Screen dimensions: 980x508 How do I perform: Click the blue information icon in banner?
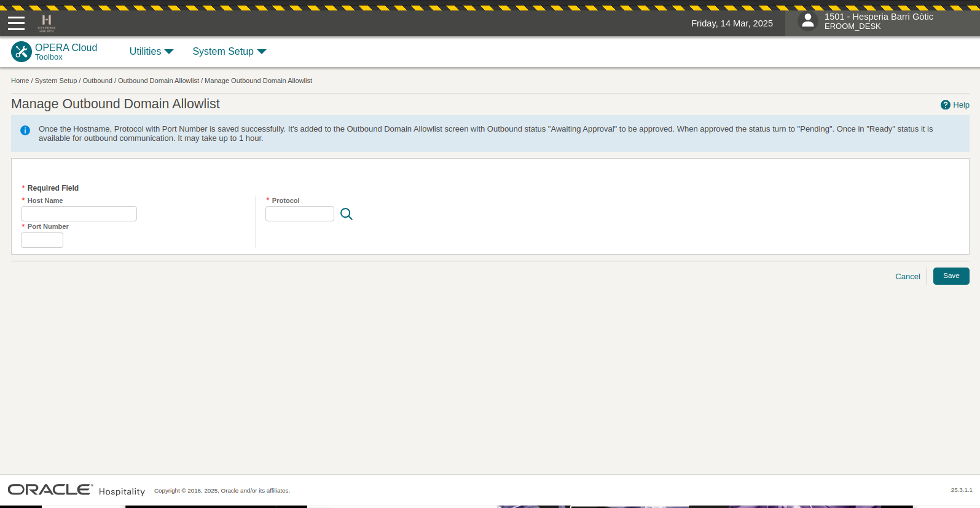(x=25, y=130)
